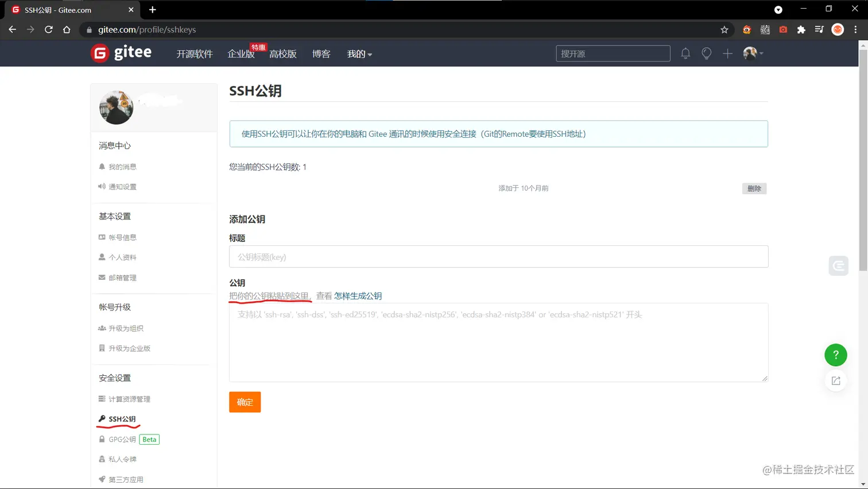The width and height of the screenshot is (868, 489).
Task: Click the floating Gitee widget icon
Action: tap(839, 265)
